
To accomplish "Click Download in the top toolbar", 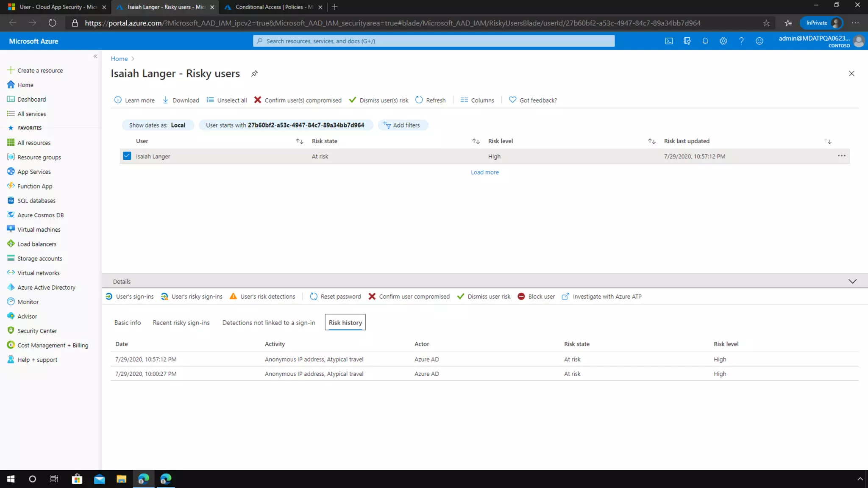I will click(181, 100).
